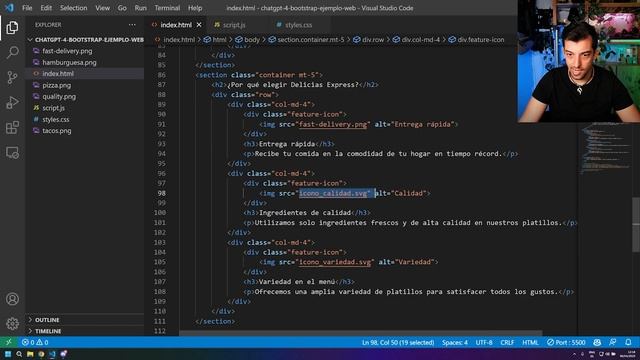Screen dimensions: 640x360
Task: Expand the TIMELINE section
Action: pyautogui.click(x=85, y=331)
